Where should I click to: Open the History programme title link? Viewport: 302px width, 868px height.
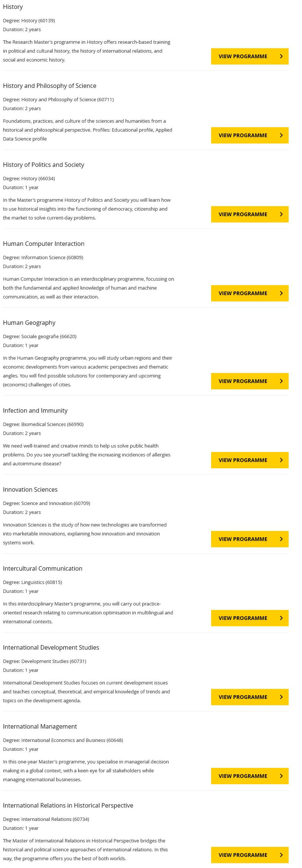point(13,7)
